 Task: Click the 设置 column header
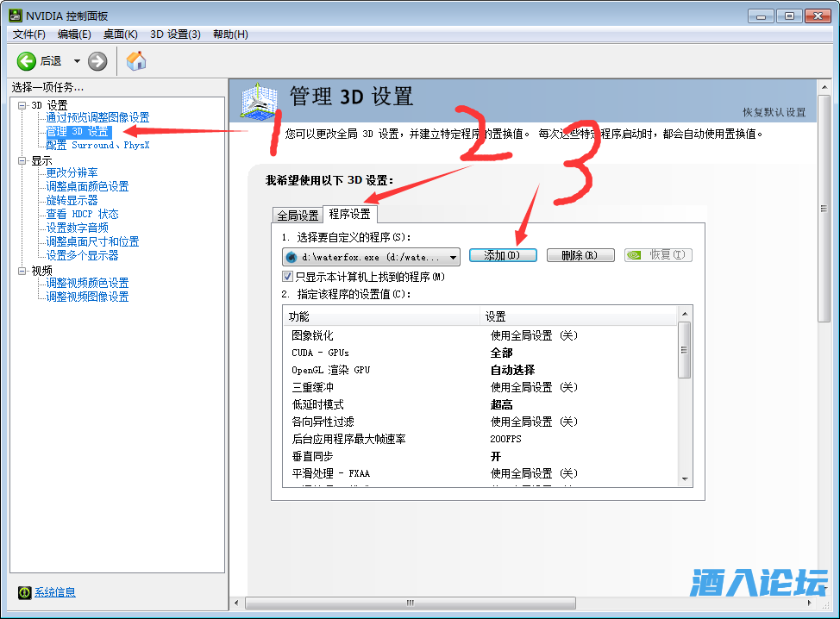(x=579, y=316)
